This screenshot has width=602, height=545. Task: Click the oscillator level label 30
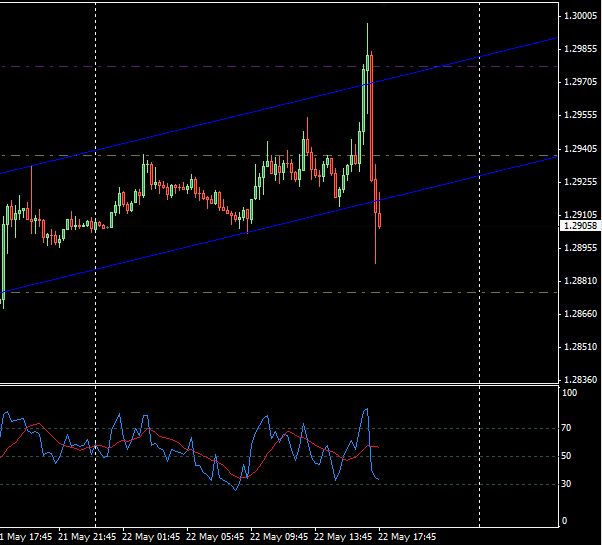click(x=566, y=484)
